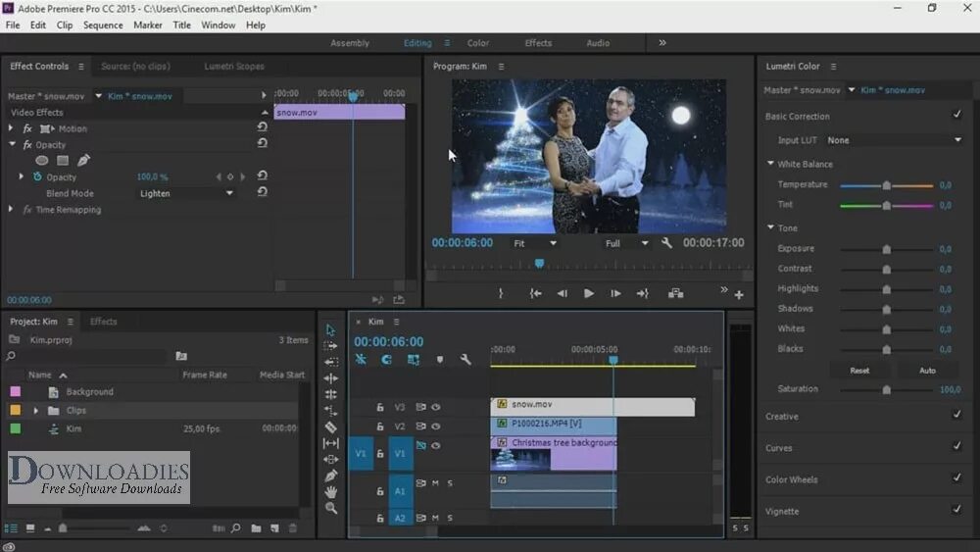Screen dimensions: 980x552
Task: Expand the Clips bin
Action: click(35, 411)
